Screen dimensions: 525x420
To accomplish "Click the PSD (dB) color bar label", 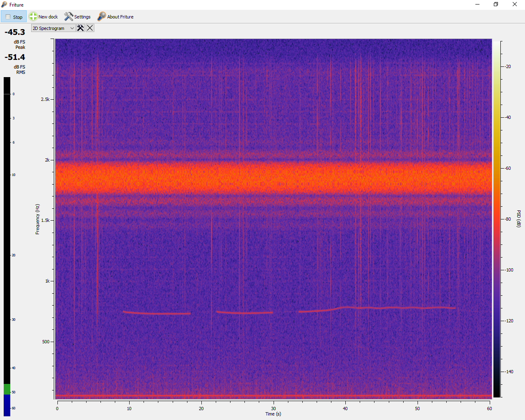I will [518, 219].
